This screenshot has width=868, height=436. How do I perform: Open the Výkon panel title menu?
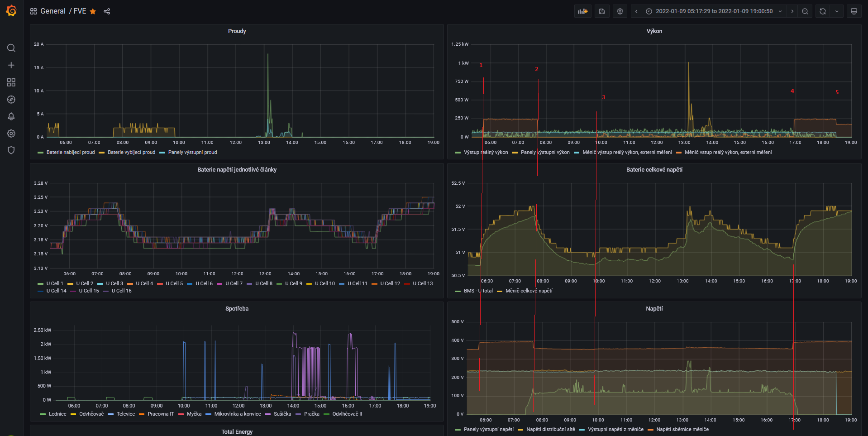coord(654,31)
